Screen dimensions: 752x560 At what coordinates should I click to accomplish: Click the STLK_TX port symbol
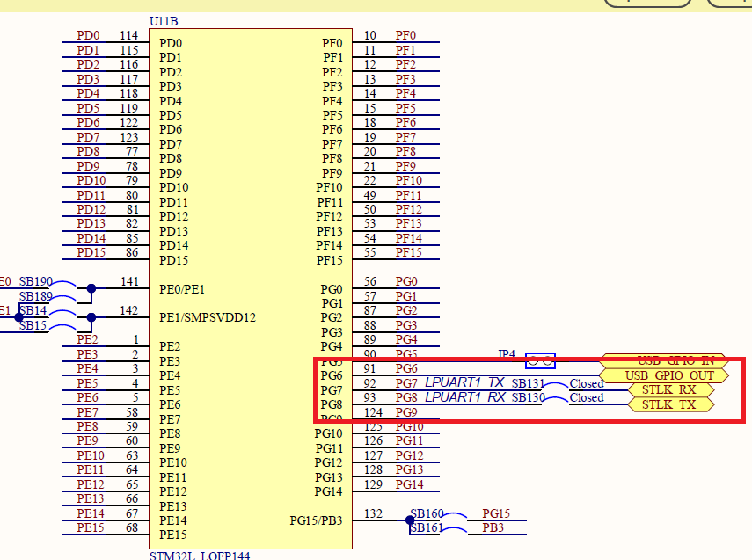click(671, 404)
